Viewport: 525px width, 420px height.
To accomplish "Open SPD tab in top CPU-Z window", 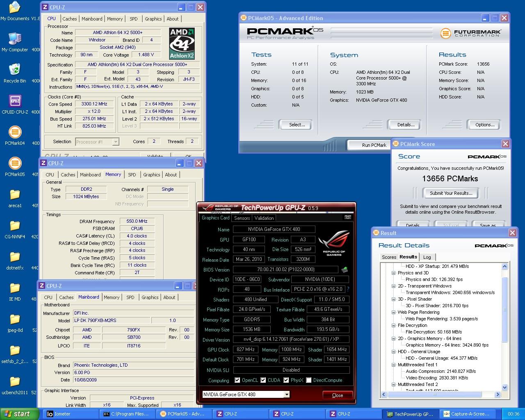I will tap(133, 19).
